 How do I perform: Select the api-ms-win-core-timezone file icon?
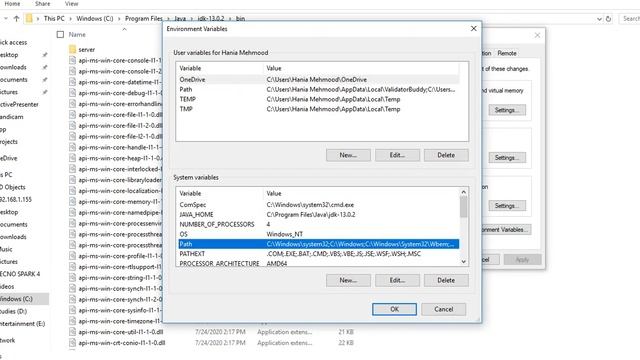73,321
